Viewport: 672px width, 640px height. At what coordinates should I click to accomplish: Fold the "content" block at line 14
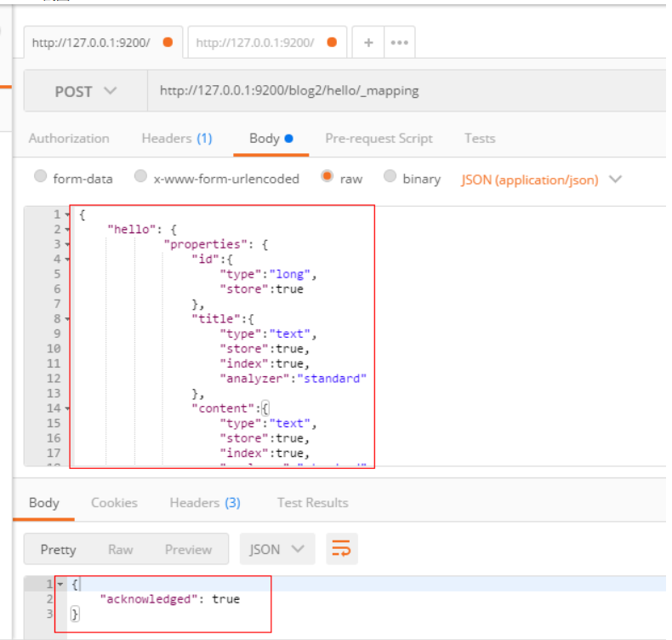(x=68, y=409)
